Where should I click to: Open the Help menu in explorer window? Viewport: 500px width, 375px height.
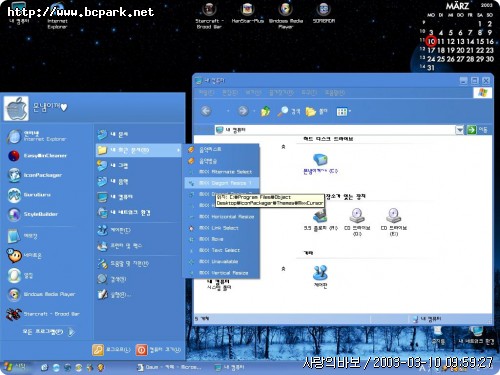click(x=335, y=93)
